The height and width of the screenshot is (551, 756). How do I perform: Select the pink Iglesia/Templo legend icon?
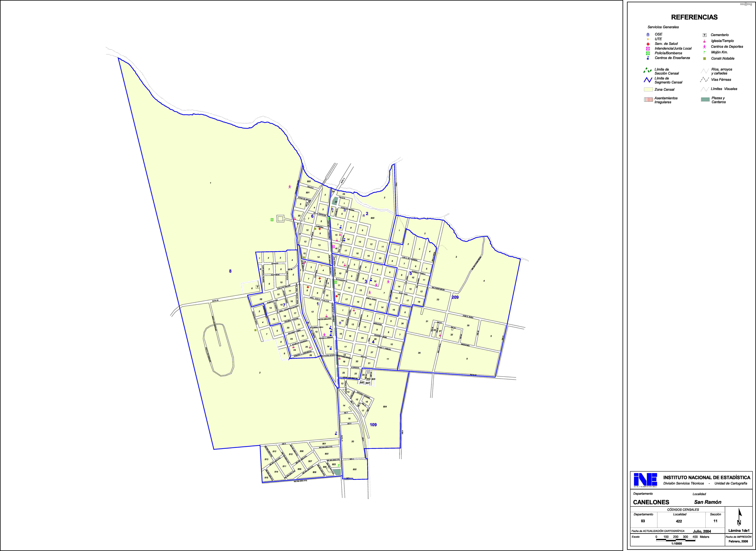point(704,41)
